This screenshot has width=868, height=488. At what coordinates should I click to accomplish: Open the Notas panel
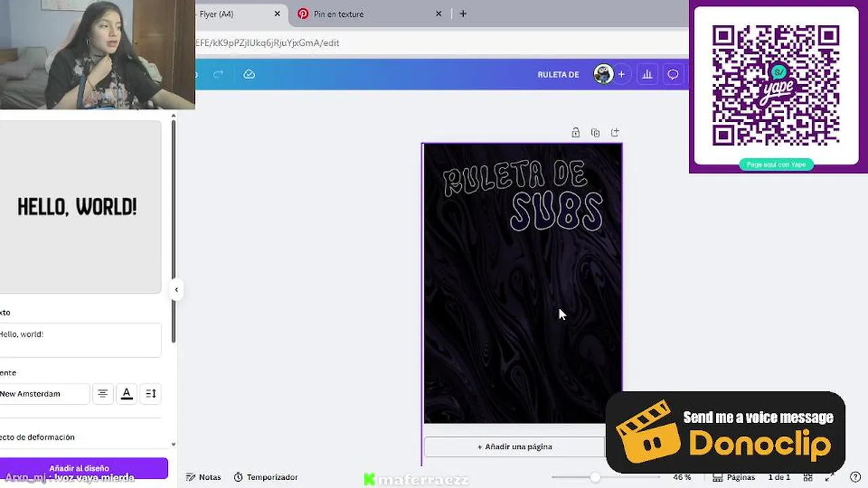pos(203,477)
